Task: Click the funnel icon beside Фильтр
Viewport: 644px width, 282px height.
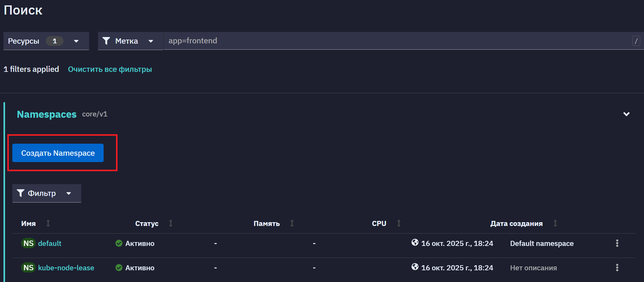Action: pyautogui.click(x=21, y=193)
